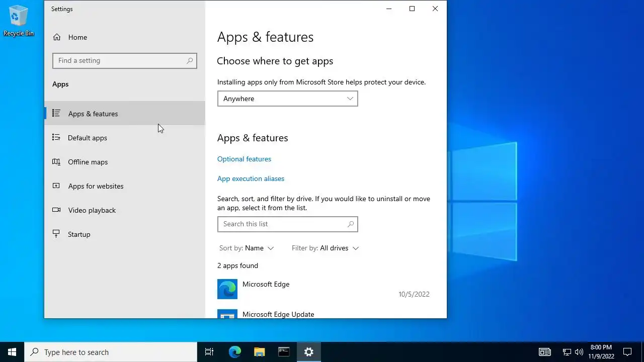Open the Optional features link
This screenshot has width=644, height=362.
point(244,159)
